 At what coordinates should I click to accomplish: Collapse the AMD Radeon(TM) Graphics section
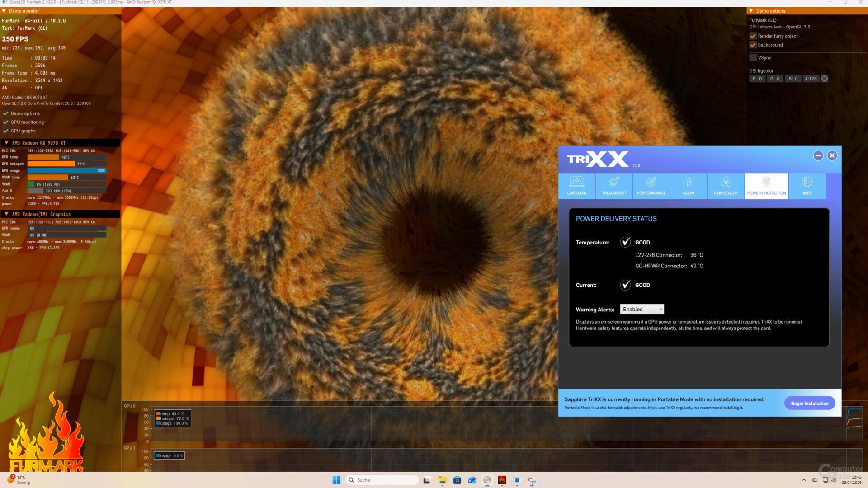(6, 214)
